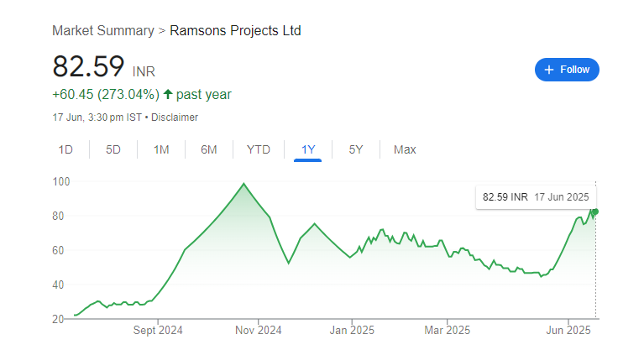This screenshot has width=644, height=350.
Task: Click the green chart endpoint marker
Action: pos(595,212)
